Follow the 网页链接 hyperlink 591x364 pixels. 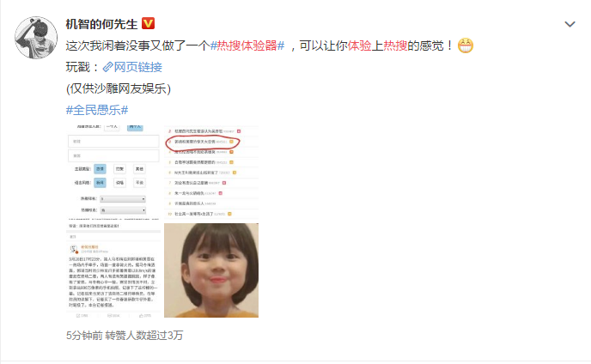pos(138,67)
